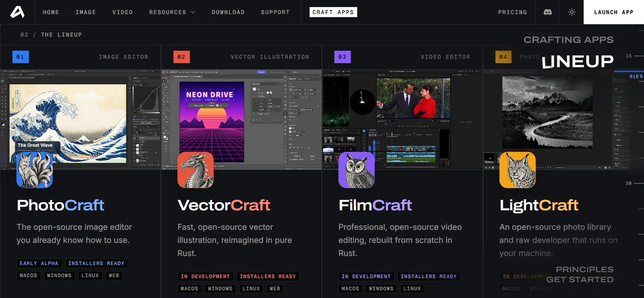Screen dimensions: 644x298
Task: Click the LightCraft title
Action: pos(539,205)
